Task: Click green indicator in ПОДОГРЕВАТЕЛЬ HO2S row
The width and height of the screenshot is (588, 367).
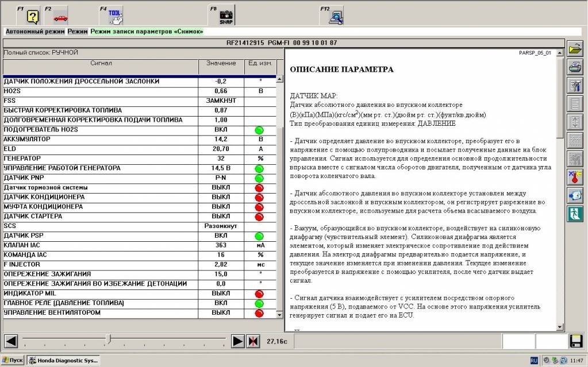Action: (x=259, y=130)
